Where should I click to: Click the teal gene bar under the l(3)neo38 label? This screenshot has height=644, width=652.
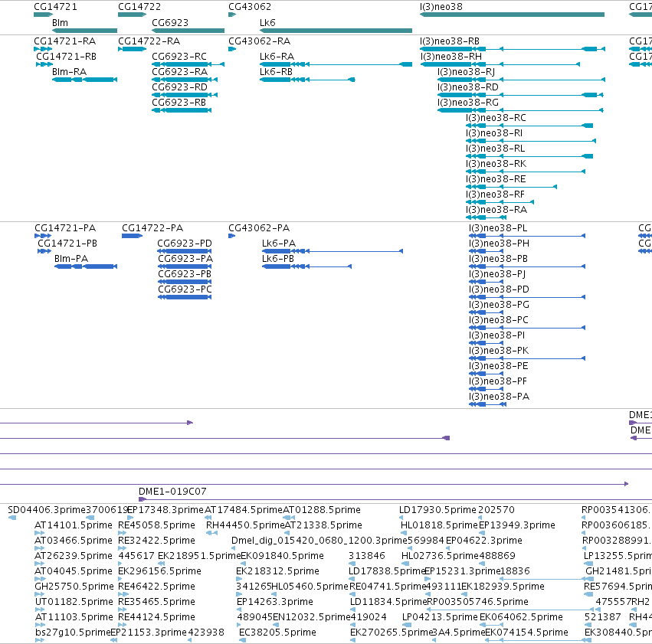point(512,15)
